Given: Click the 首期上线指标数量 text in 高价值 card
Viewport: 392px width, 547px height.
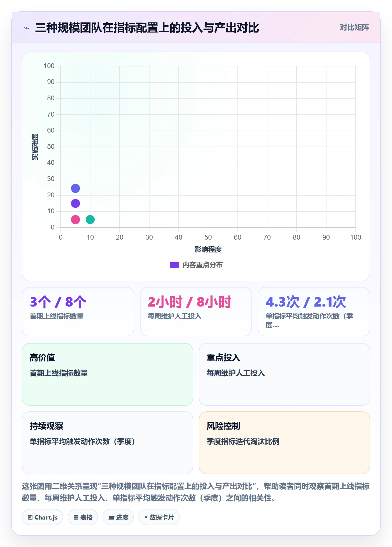Looking at the screenshot, I should 59,373.
